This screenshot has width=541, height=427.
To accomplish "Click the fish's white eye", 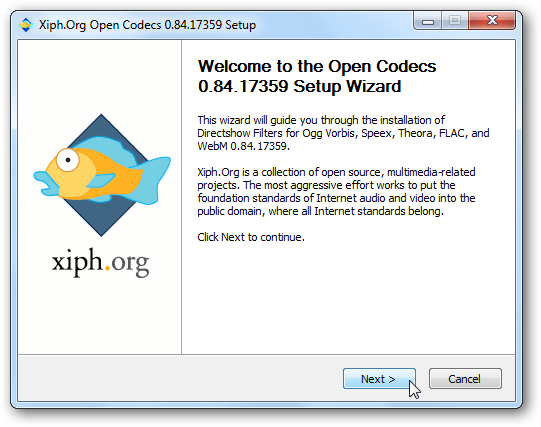I will 68,160.
